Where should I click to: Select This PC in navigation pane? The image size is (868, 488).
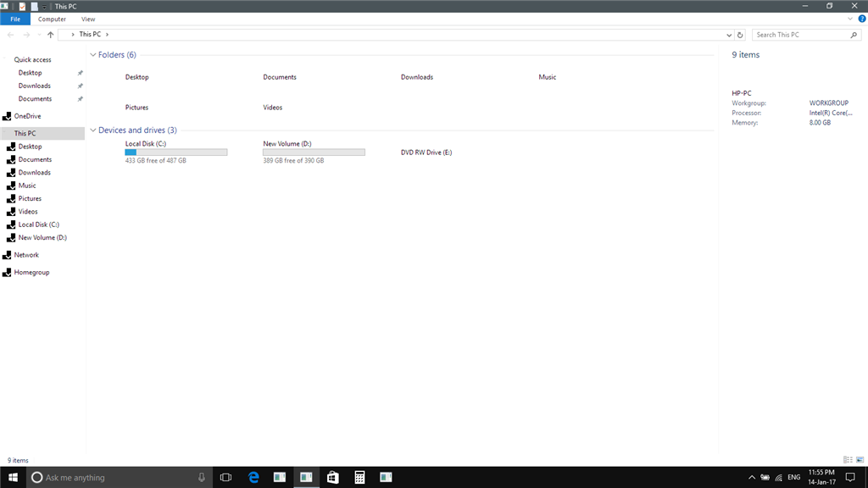point(42,133)
